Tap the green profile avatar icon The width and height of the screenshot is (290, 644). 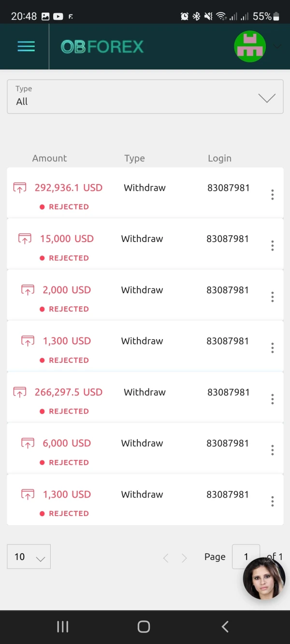coord(250,46)
